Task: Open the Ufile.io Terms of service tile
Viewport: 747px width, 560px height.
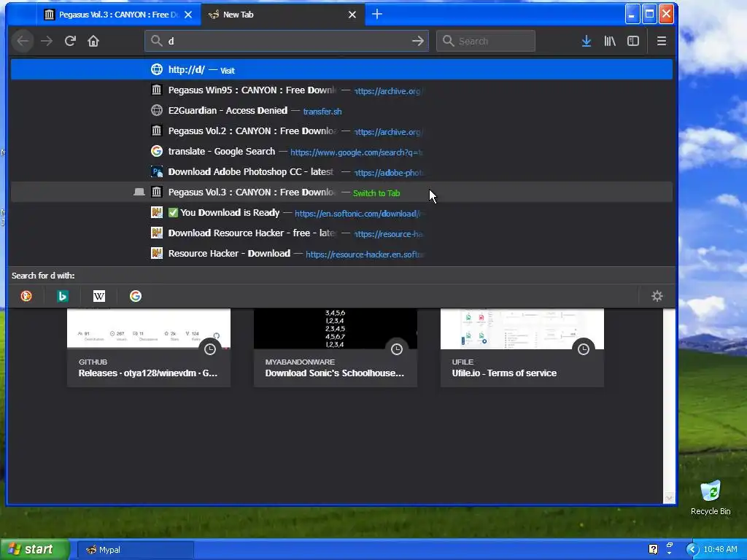Action: pos(522,348)
